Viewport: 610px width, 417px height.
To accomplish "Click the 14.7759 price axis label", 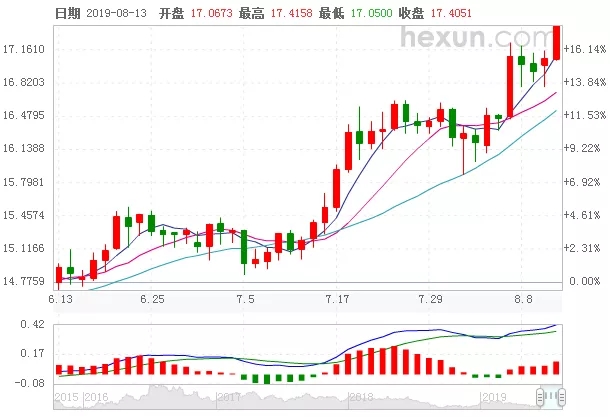I will tap(24, 281).
